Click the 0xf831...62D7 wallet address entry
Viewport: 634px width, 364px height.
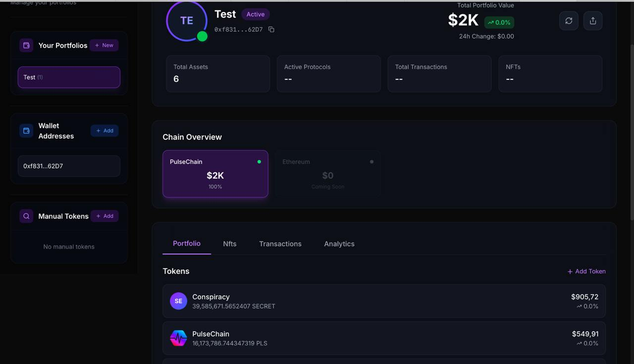coord(69,166)
